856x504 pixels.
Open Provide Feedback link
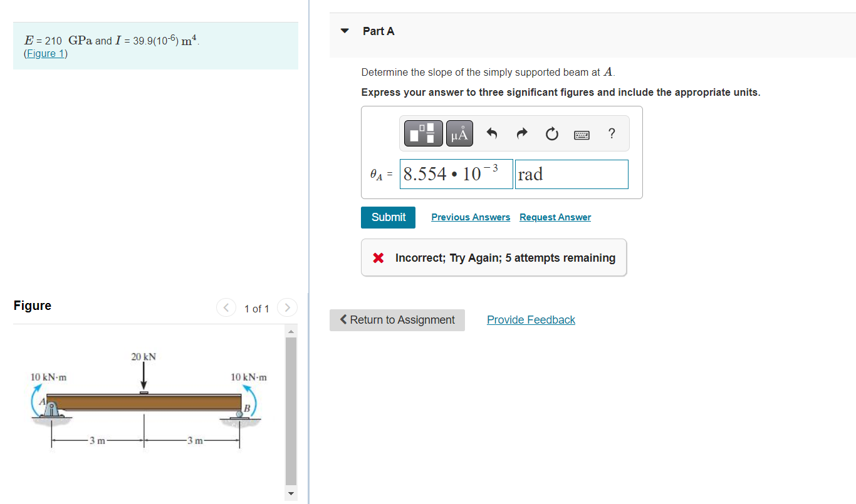click(531, 320)
